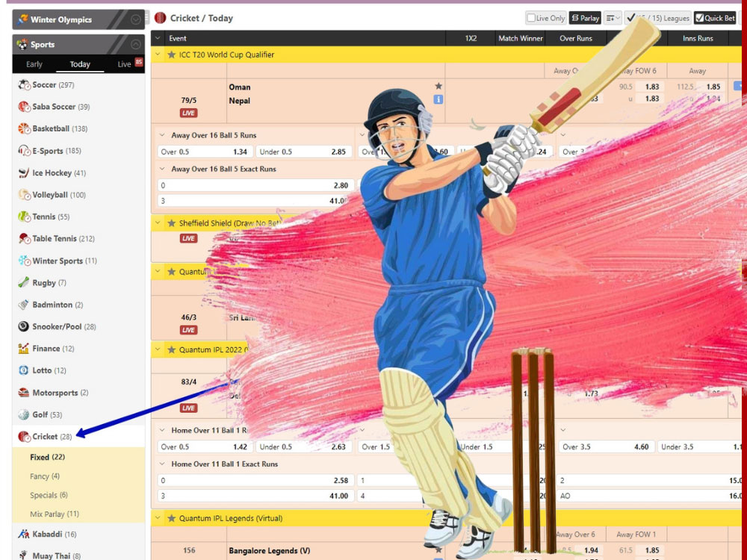Open the Finance chart icon
Image resolution: width=747 pixels, height=560 pixels.
click(x=24, y=349)
